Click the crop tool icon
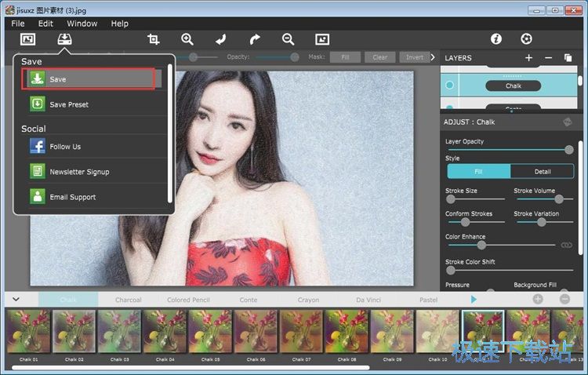The height and width of the screenshot is (375, 588). click(154, 39)
